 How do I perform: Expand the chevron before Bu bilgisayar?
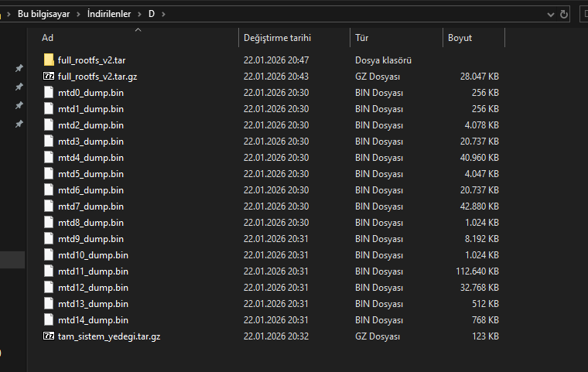(x=9, y=14)
